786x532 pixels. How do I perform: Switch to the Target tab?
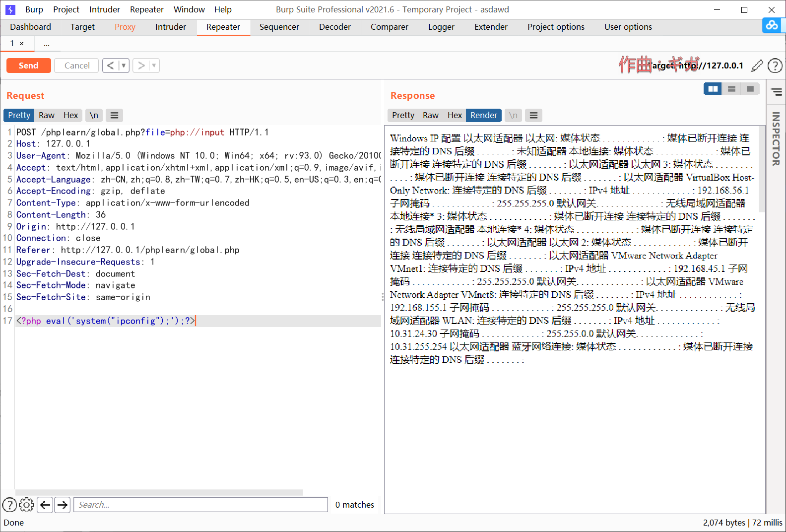[82, 27]
